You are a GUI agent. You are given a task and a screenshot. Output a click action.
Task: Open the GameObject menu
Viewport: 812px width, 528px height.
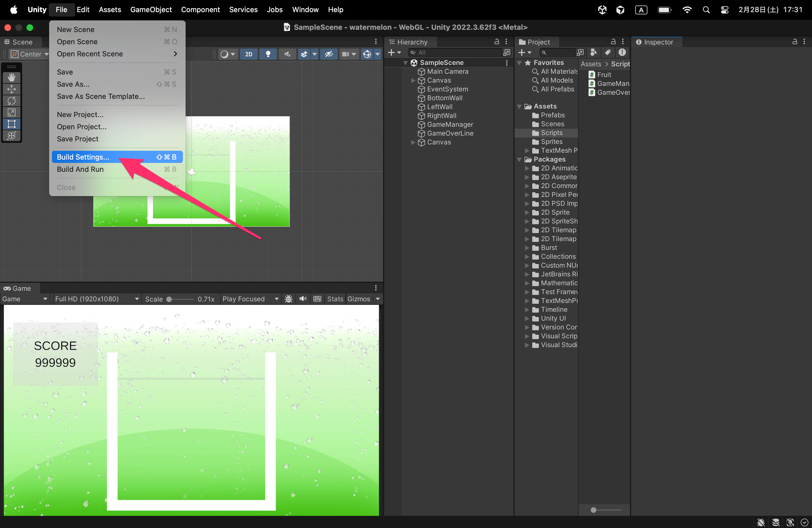151,10
